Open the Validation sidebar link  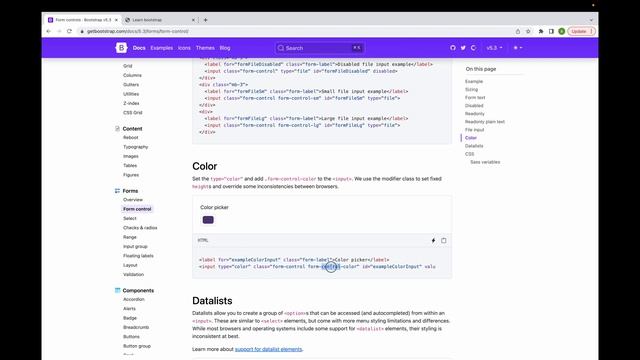[133, 274]
